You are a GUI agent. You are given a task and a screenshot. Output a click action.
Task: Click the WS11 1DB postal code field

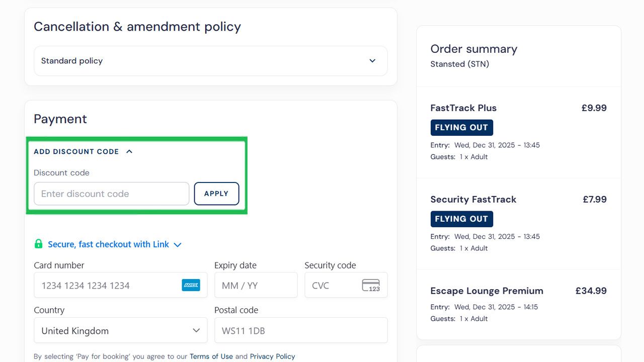[301, 330]
